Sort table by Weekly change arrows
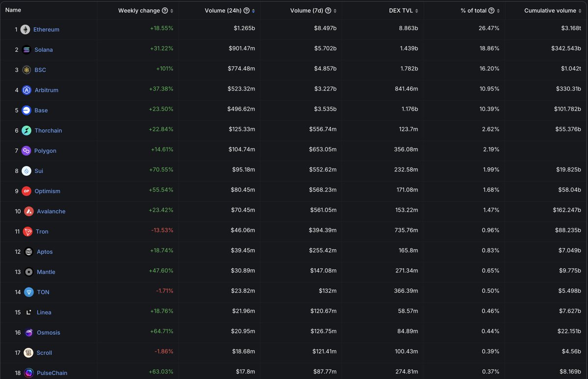The height and width of the screenshot is (379, 588). tap(171, 11)
